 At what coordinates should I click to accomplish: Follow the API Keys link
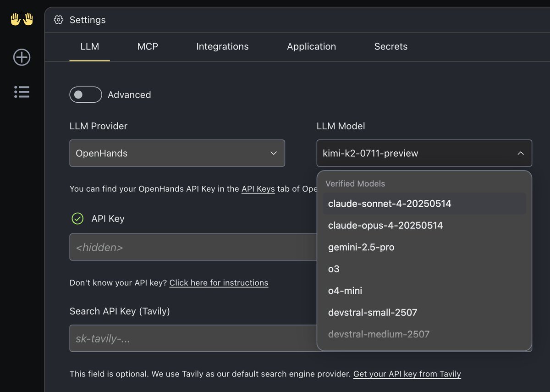coord(258,189)
